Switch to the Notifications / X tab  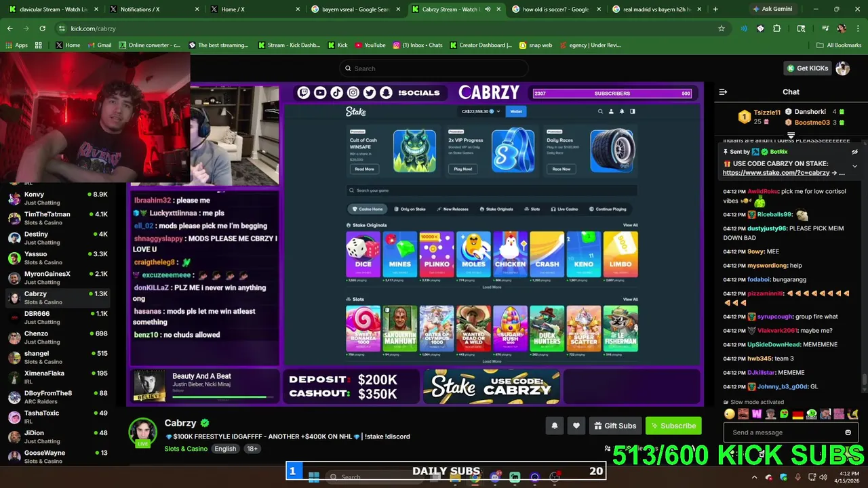[x=155, y=9]
